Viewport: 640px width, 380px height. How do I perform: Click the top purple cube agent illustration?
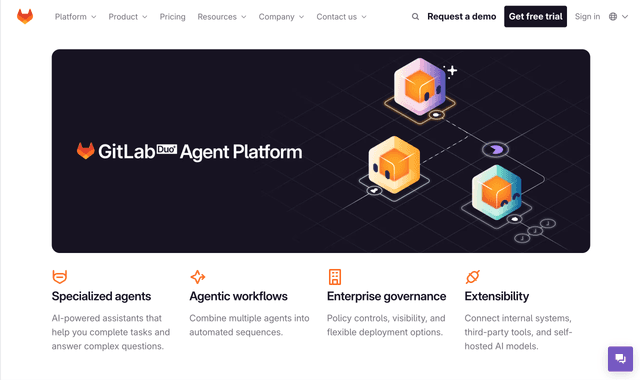pos(420,87)
